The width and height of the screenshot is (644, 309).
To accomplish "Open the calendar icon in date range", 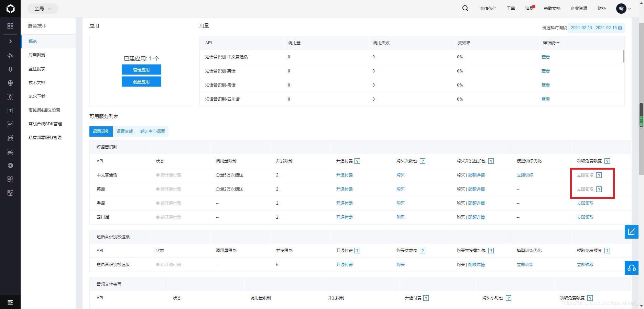I will (x=620, y=27).
